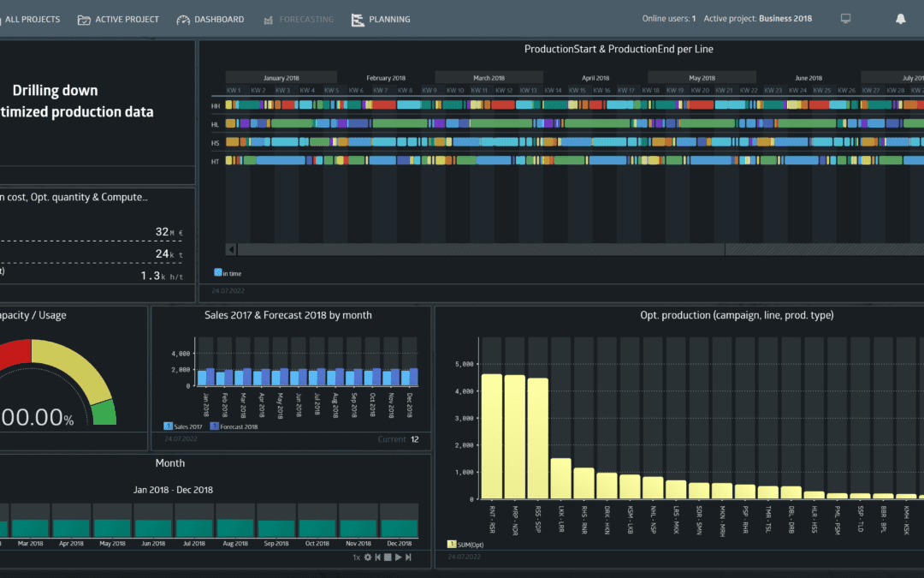Viewport: 924px width, 578px height.
Task: Select the Sep 2018 bar in Month timeline
Action: [x=276, y=528]
